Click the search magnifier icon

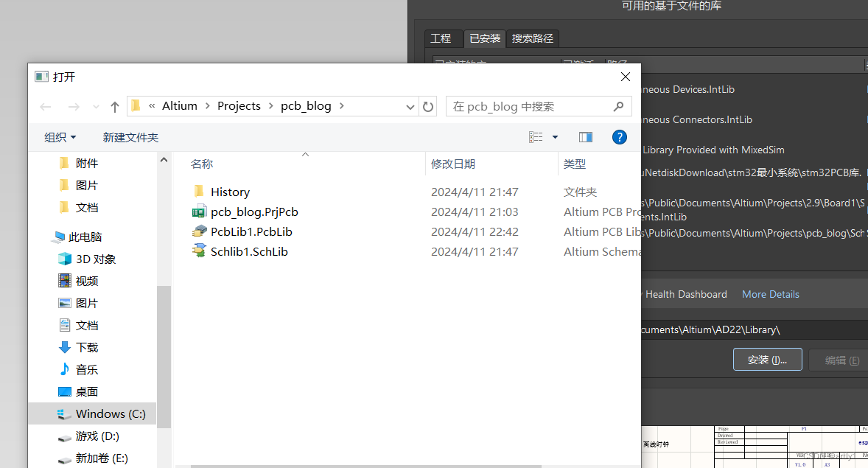pos(618,106)
